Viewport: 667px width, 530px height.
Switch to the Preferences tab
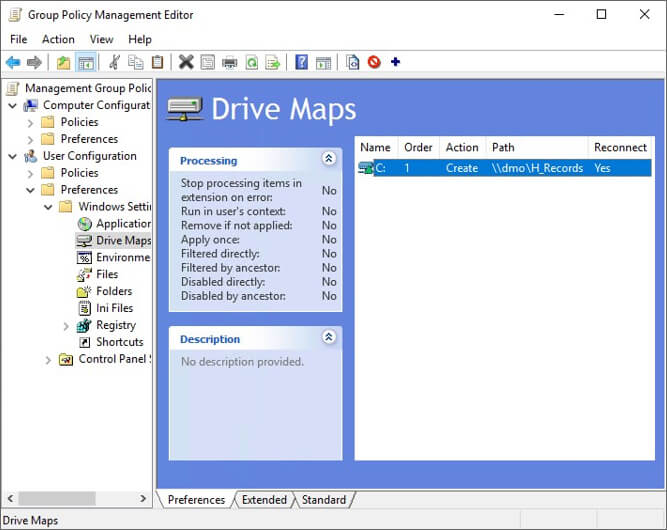196,500
